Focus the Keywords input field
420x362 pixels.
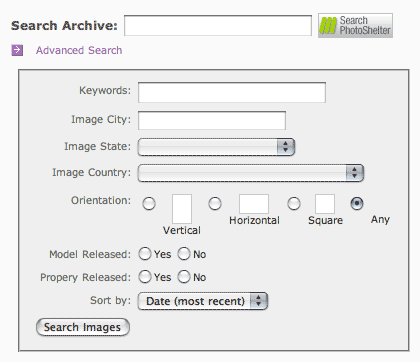coord(232,92)
